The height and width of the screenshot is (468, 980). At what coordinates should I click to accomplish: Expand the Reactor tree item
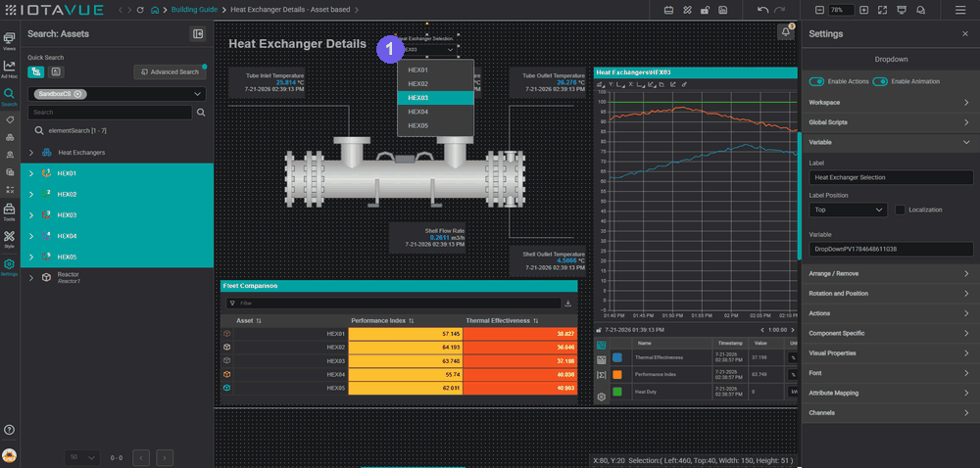coord(31,278)
